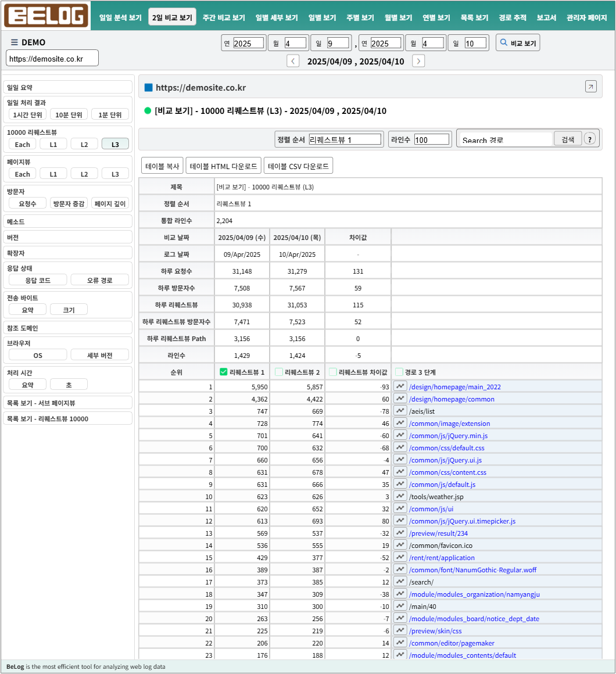Go to the previous date range arrow
The height and width of the screenshot is (674, 616).
tap(293, 61)
